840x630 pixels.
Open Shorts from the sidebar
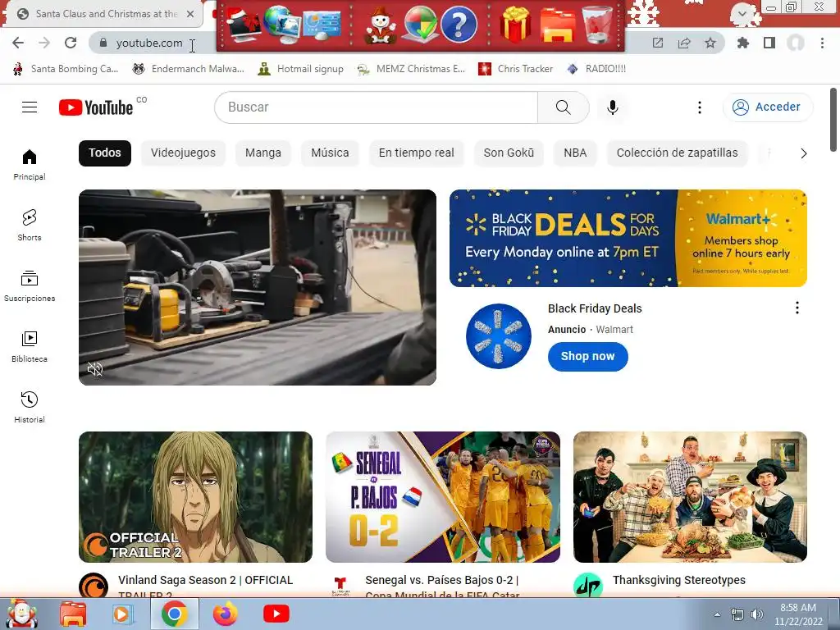click(x=30, y=225)
